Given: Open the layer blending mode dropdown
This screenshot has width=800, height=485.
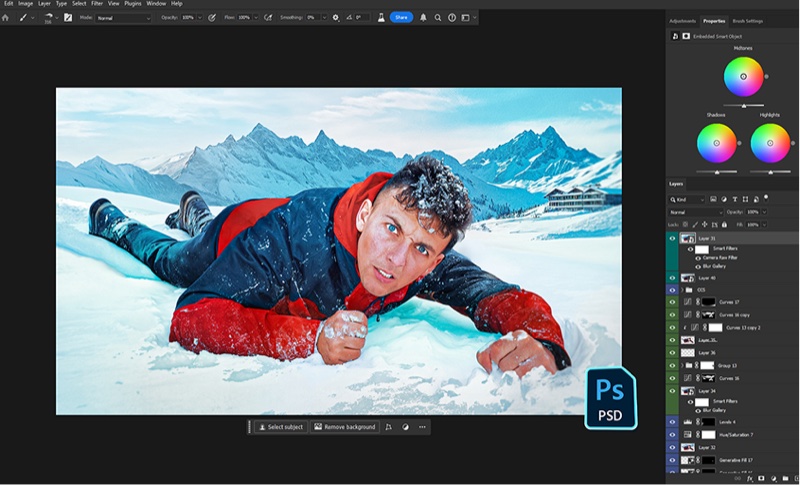Looking at the screenshot, I should click(696, 212).
